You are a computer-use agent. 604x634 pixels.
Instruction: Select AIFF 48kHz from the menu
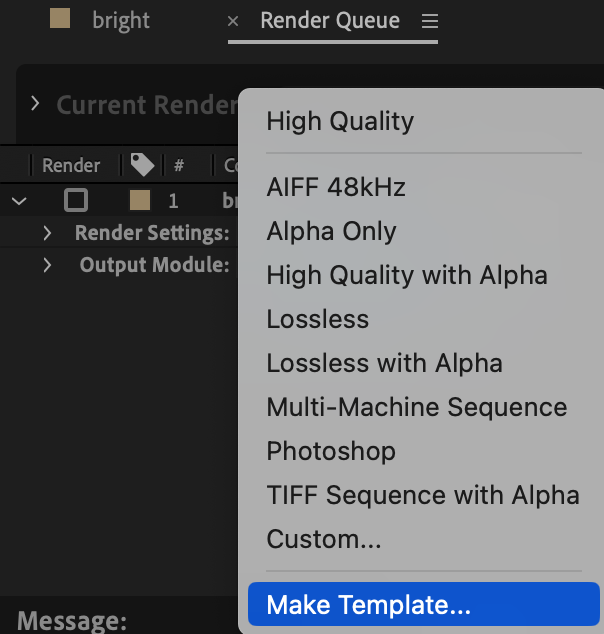click(x=336, y=187)
